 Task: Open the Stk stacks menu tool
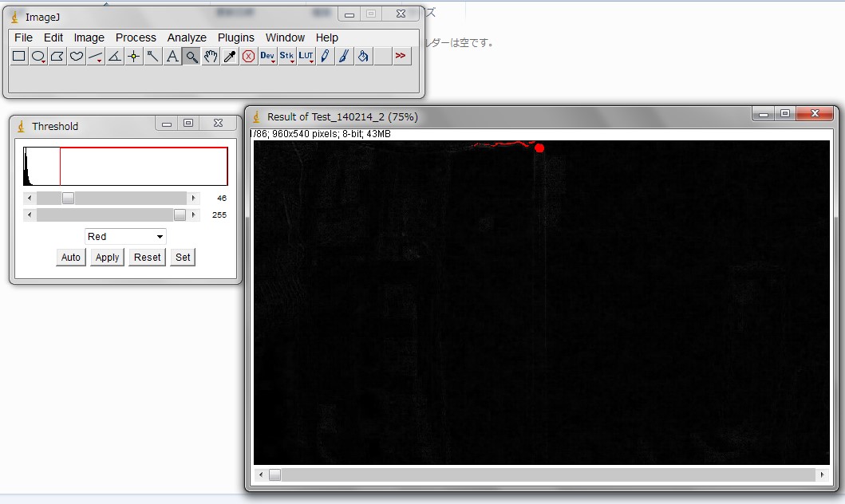pos(286,56)
